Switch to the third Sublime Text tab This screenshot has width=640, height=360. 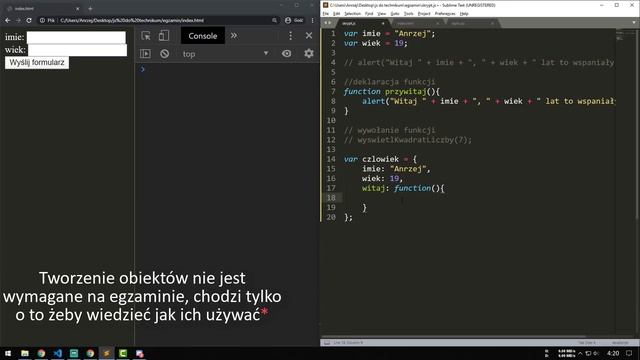470,23
